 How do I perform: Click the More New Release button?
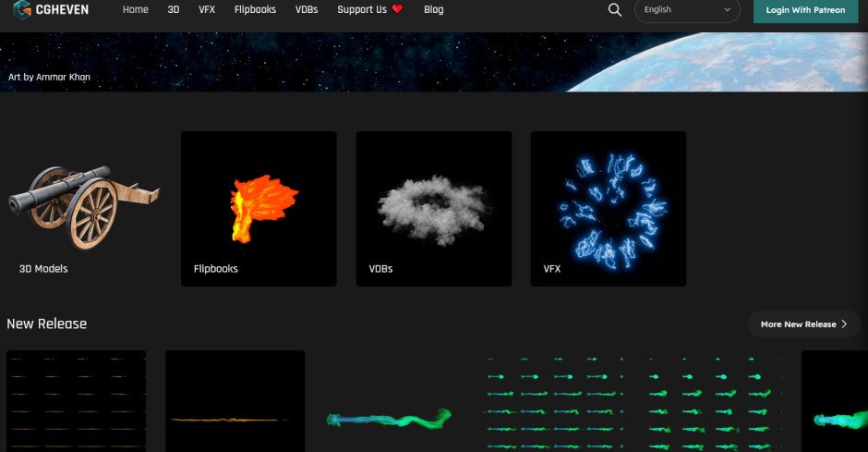click(803, 324)
